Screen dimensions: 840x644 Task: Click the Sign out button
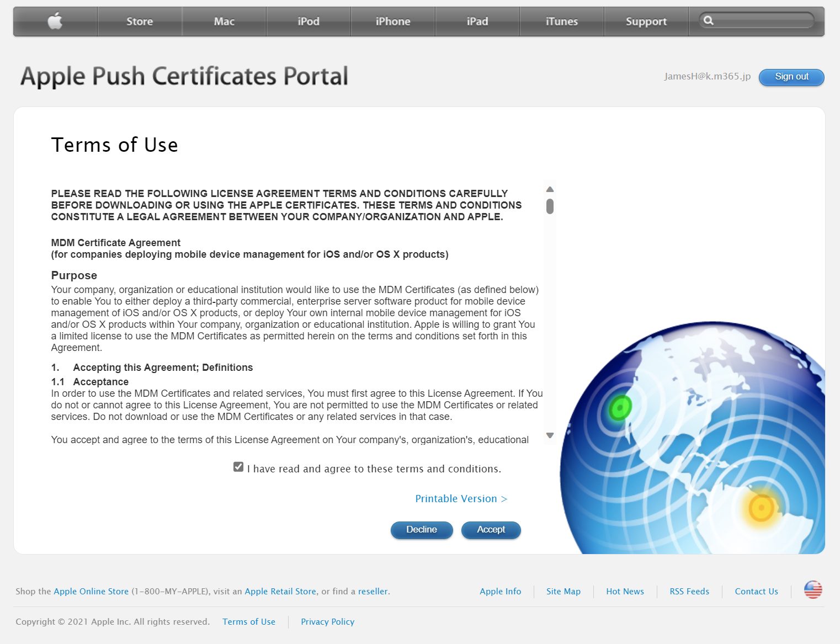coord(791,77)
